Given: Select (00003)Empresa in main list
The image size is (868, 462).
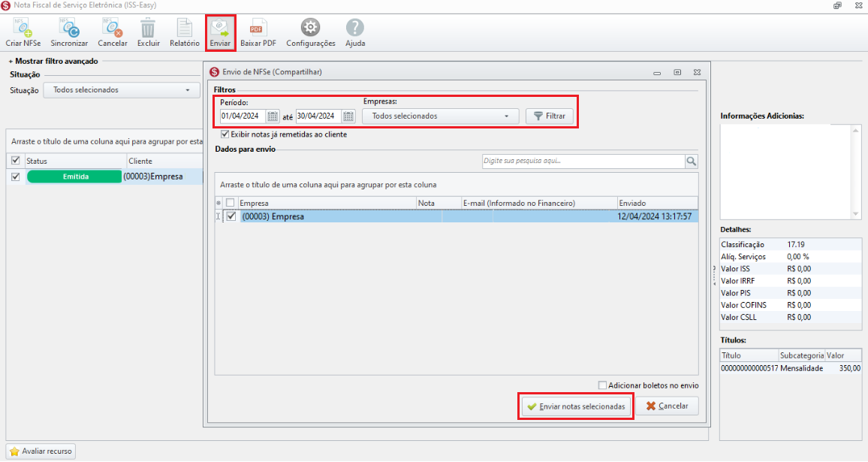Looking at the screenshot, I should pyautogui.click(x=153, y=177).
